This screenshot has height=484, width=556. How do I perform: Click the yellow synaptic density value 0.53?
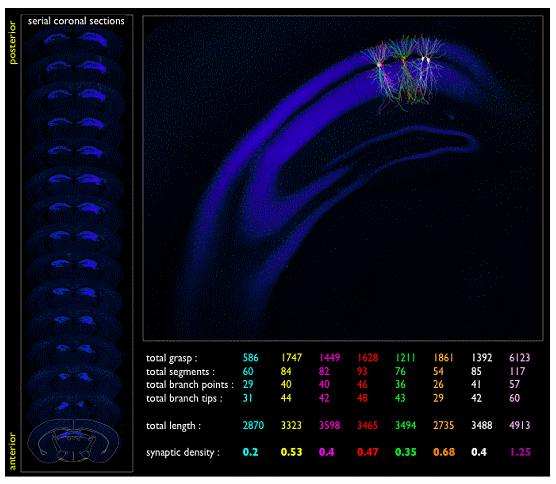click(291, 452)
